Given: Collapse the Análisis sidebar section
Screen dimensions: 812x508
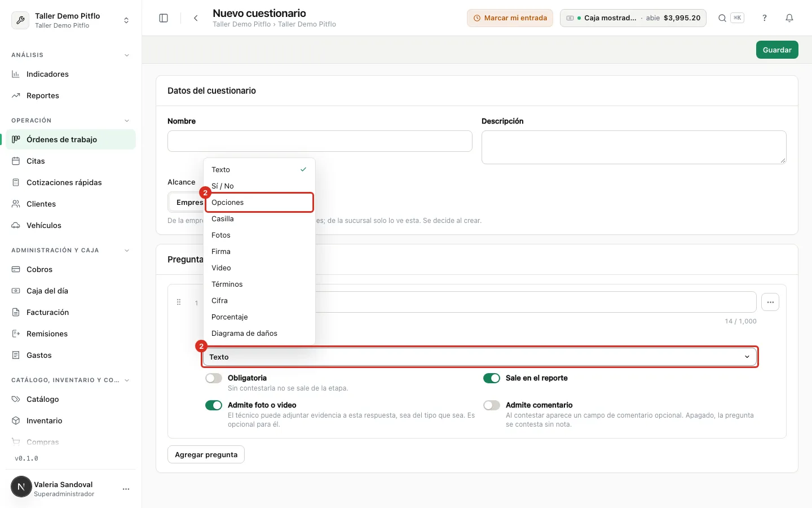Looking at the screenshot, I should (x=126, y=55).
